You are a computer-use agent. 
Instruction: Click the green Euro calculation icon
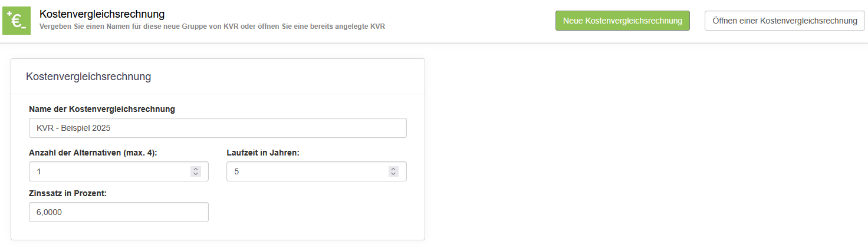(x=17, y=21)
